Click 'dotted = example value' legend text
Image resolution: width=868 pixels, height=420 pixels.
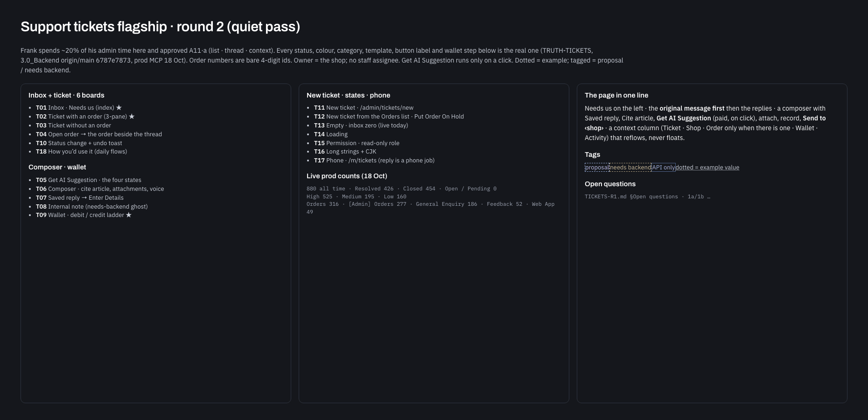(x=707, y=168)
